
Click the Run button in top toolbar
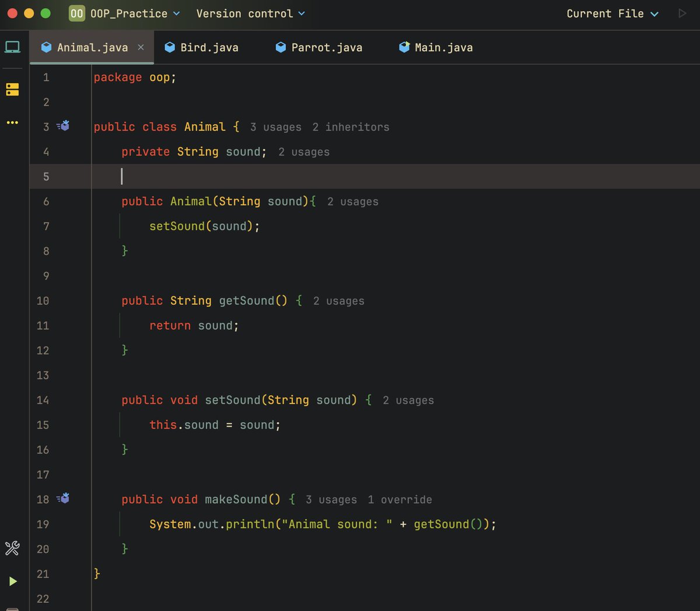[x=682, y=13]
